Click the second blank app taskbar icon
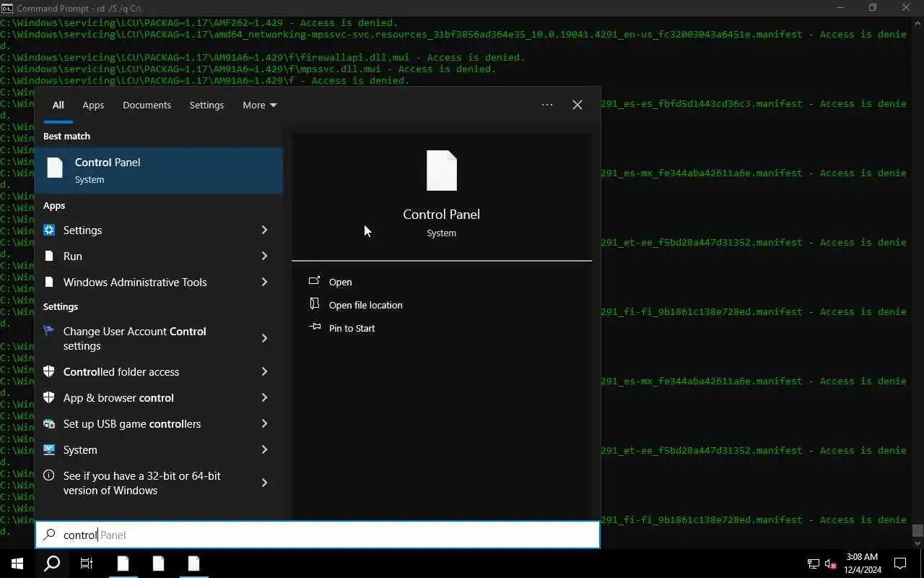The height and width of the screenshot is (578, 924). 158,564
